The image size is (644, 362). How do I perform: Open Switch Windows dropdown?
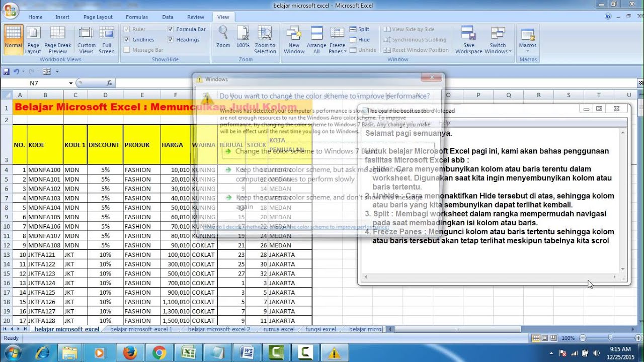pos(498,39)
